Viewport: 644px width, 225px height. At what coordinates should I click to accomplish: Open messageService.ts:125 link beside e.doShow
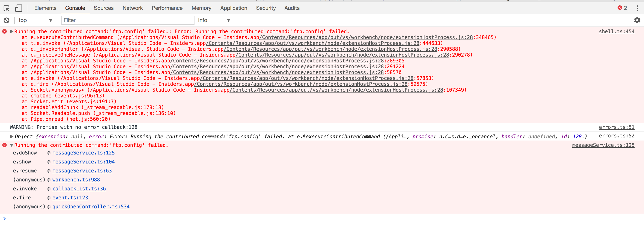click(x=84, y=153)
